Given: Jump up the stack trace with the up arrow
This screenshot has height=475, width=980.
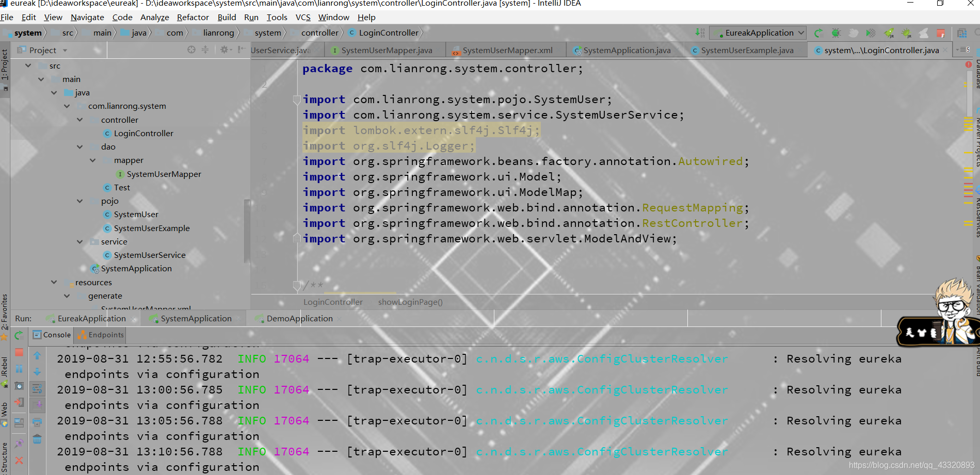Looking at the screenshot, I should point(37,355).
